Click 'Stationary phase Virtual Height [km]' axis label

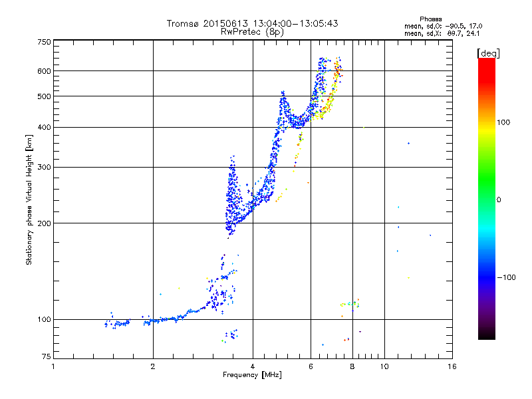[x=29, y=199]
